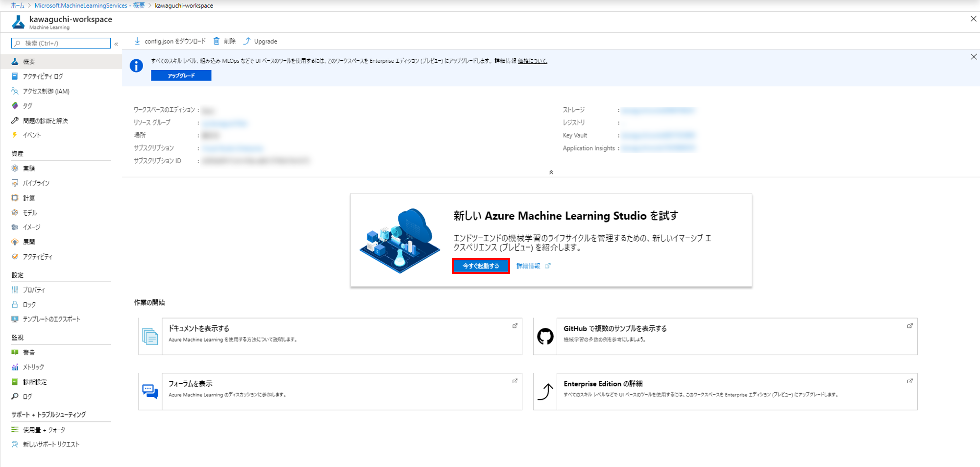Open アクセス制御 (IAM) from sidebar
The image size is (980, 467).
coord(46,91)
